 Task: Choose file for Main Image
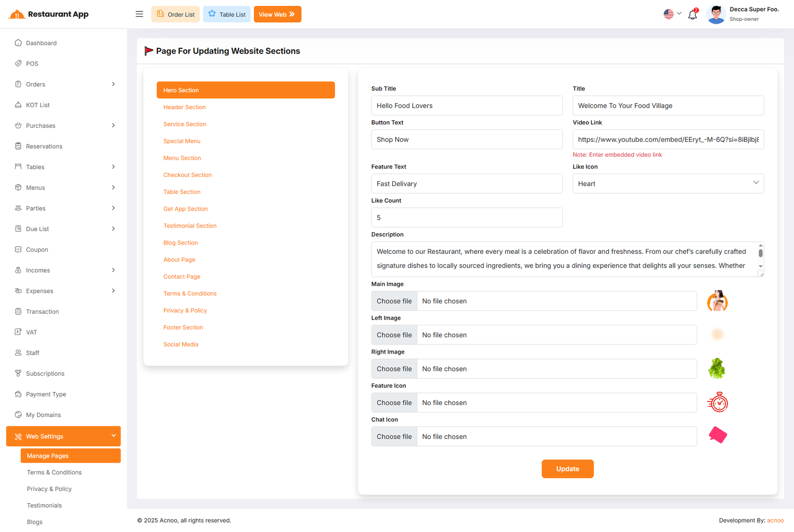[394, 301]
